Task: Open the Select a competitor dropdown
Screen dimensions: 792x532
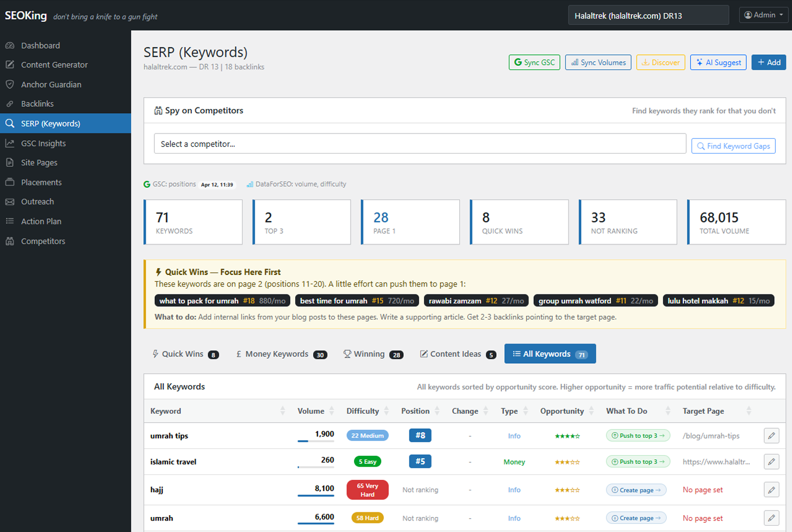Action: tap(419, 143)
